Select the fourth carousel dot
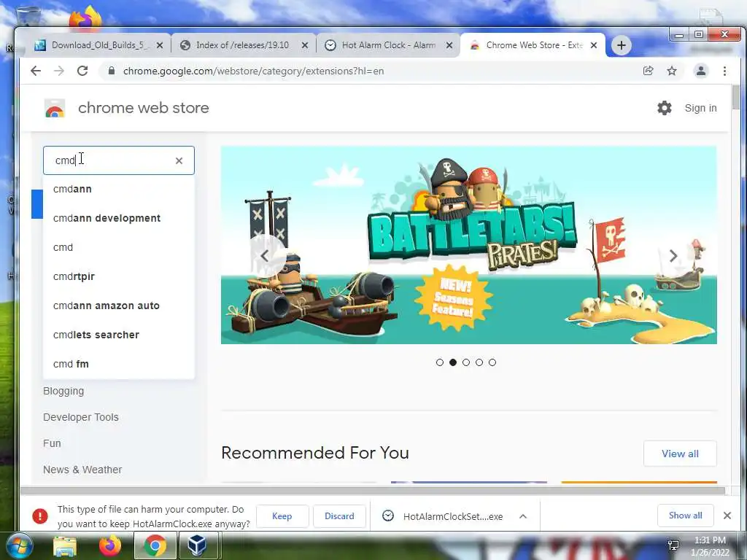Viewport: 747px width, 560px height. pos(479,362)
